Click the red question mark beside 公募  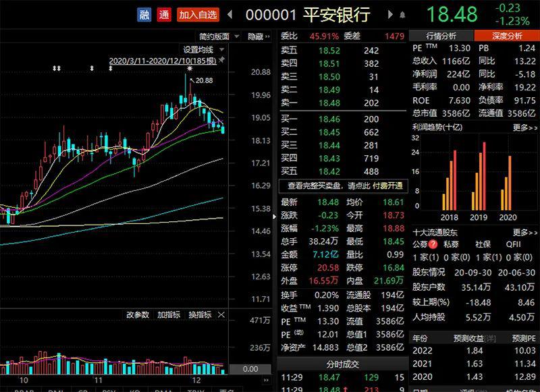433,244
